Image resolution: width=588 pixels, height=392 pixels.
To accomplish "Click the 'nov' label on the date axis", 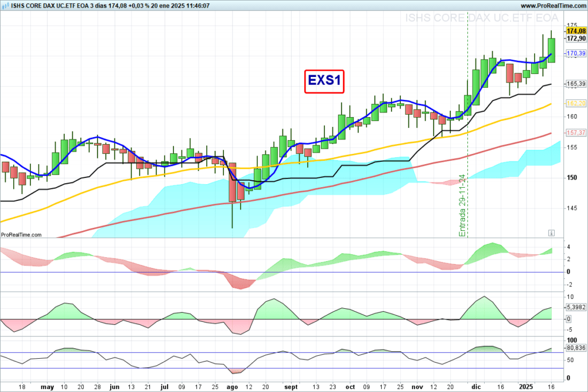I will 417,387.
